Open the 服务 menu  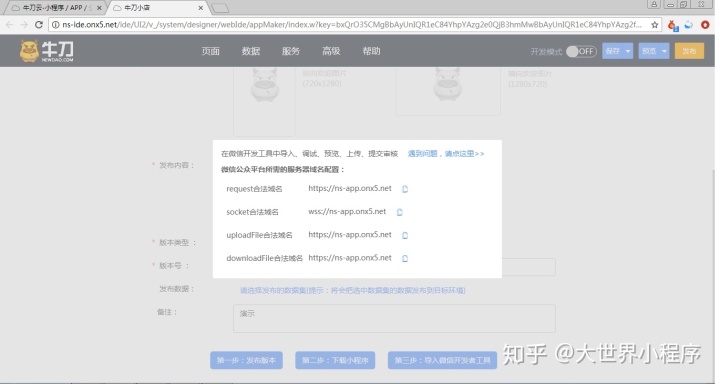[291, 51]
